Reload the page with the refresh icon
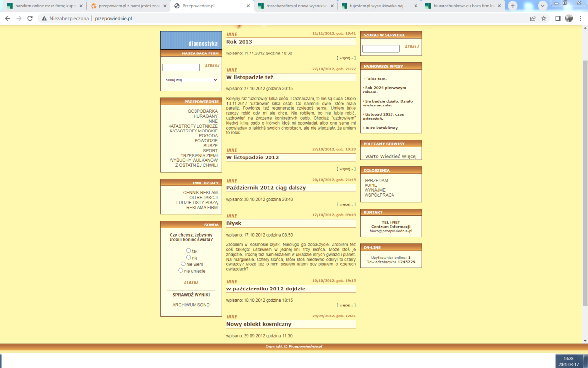Image resolution: width=588 pixels, height=368 pixels. 30,18
